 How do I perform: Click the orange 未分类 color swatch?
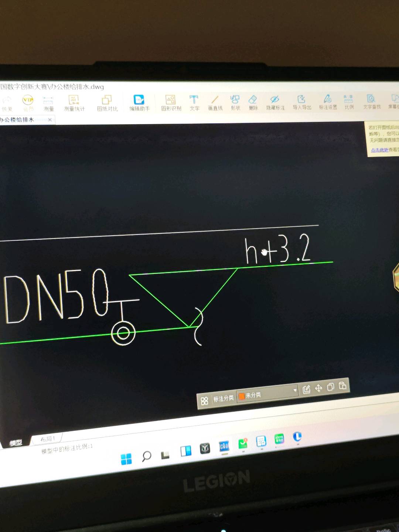point(242,396)
